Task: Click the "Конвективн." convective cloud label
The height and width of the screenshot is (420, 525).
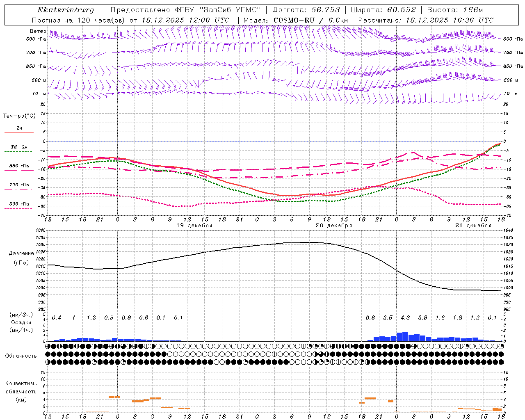Action: pos(21,383)
